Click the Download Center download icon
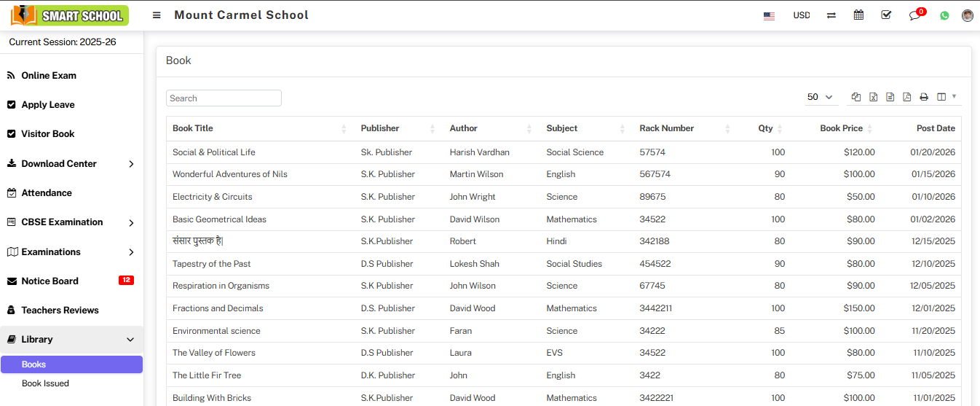The width and height of the screenshot is (980, 406). 11,164
